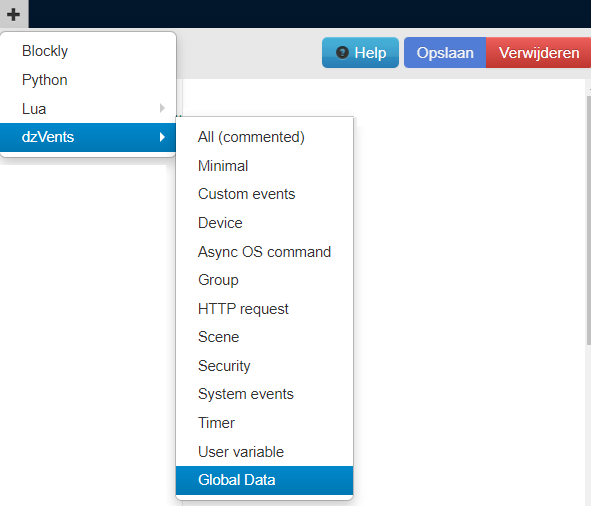Choose System events template
Viewport: 591px width, 506px height.
tap(264, 394)
